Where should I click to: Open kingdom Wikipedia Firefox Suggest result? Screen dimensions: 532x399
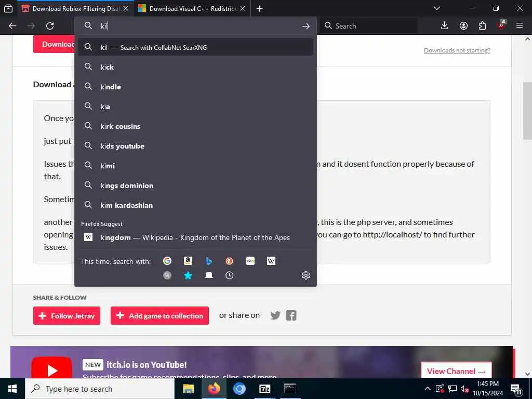195,237
